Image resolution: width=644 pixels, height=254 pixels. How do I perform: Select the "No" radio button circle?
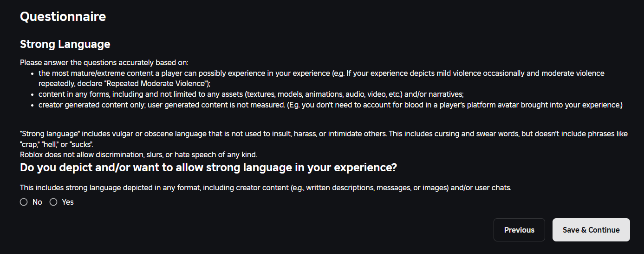(24, 202)
